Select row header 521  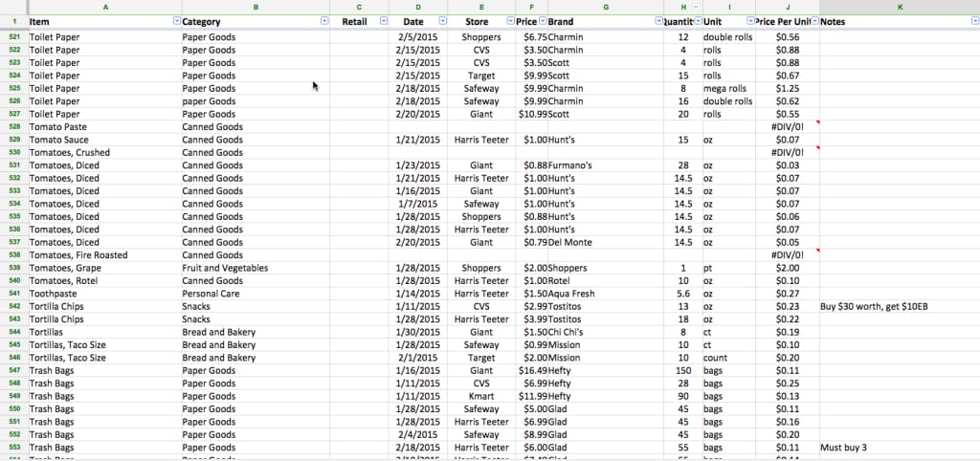tap(13, 37)
